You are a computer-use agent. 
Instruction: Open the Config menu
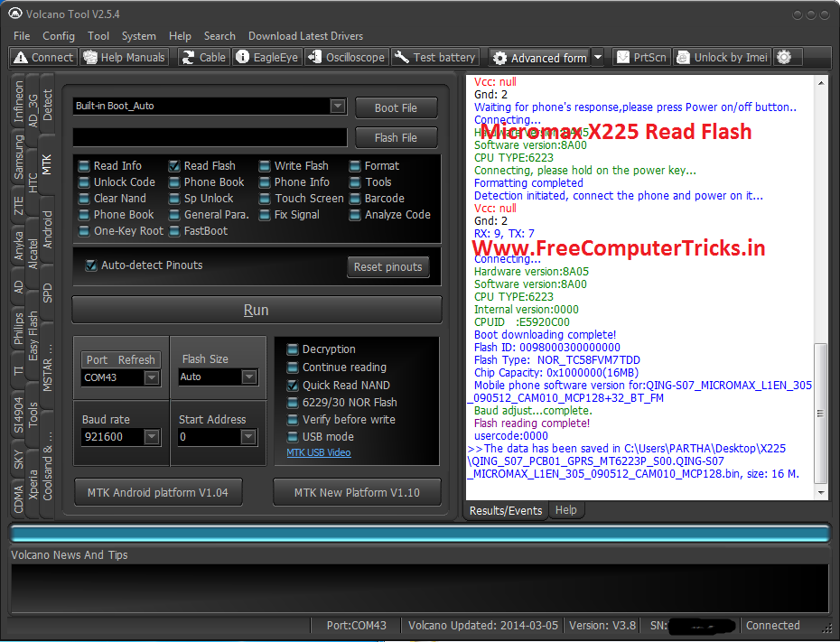(x=59, y=36)
